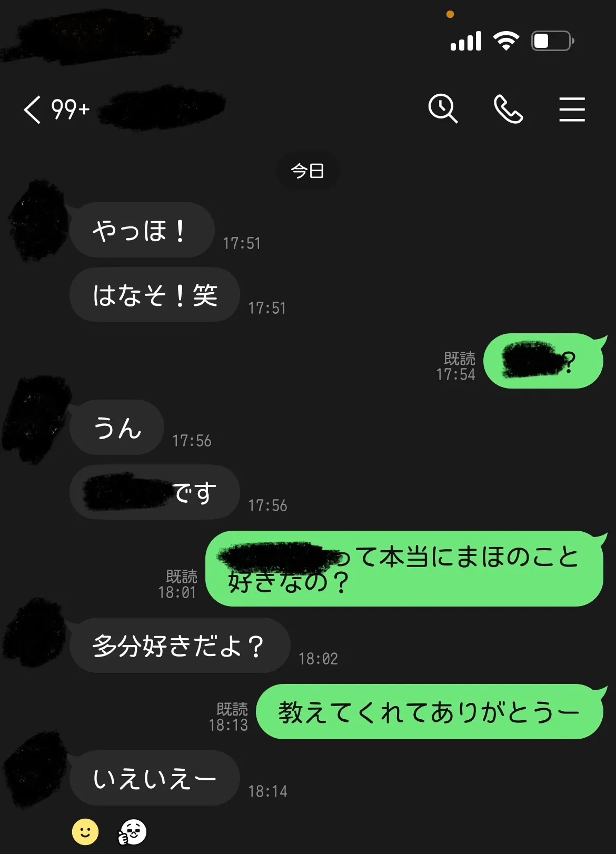The image size is (616, 854).
Task: Tap the back arrow showing 99+
Action: 56,110
